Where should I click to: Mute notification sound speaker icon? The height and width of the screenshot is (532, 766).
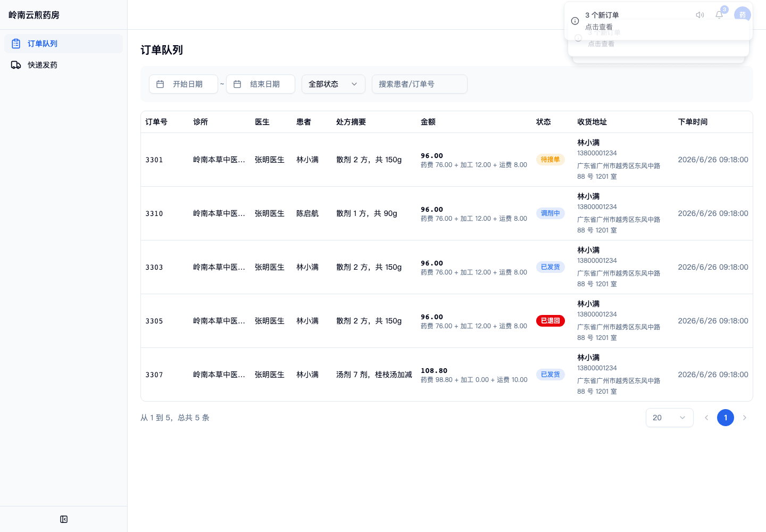point(700,15)
